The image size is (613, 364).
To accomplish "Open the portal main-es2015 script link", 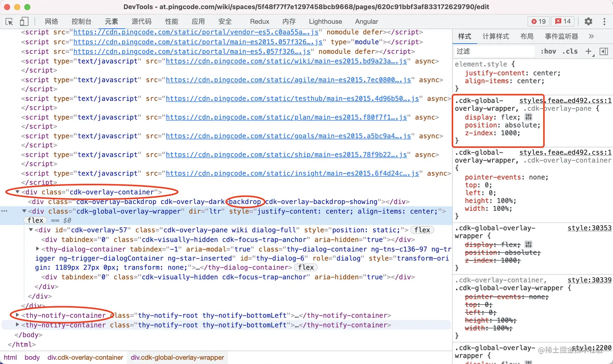I will pos(198,42).
